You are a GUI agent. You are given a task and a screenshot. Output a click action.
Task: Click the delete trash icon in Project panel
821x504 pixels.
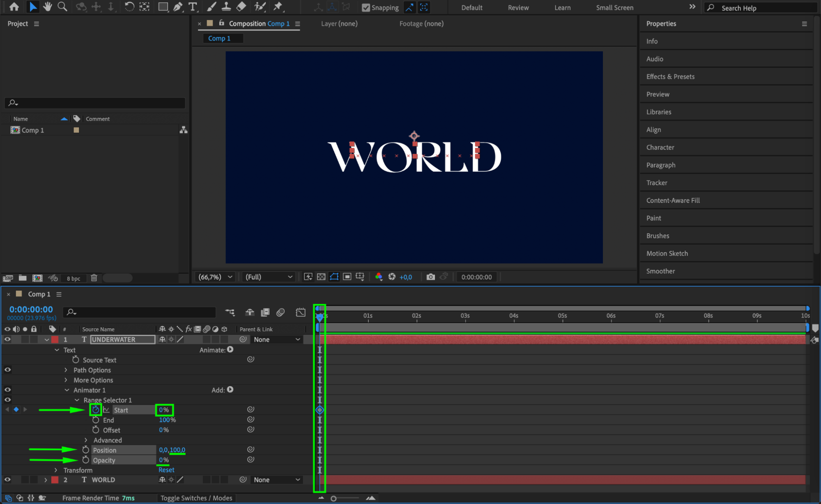click(x=94, y=278)
